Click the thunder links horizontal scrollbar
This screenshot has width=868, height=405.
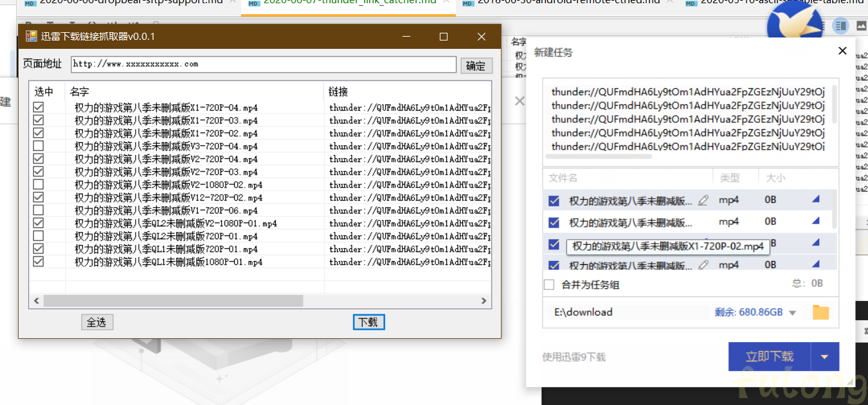point(599,156)
